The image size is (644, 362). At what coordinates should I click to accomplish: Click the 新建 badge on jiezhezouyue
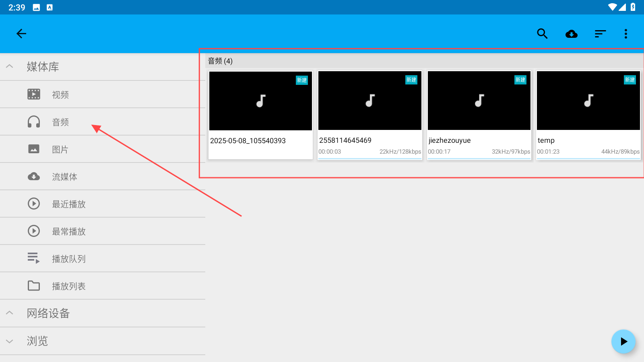[x=520, y=80]
